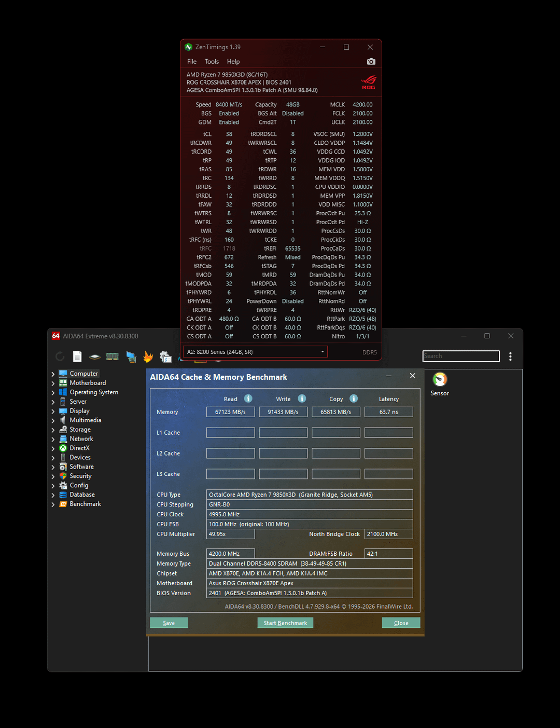This screenshot has height=728, width=560.
Task: Click the ZenTimings app icon in title bar
Action: tap(188, 47)
